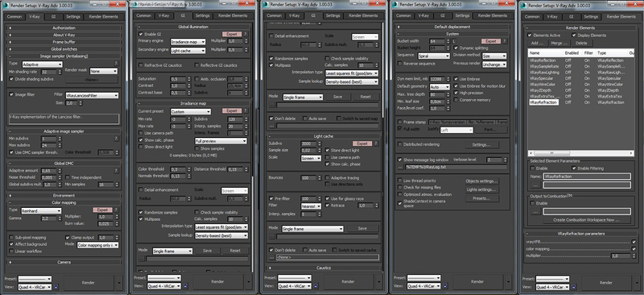Open Sequence 'Spiral' dropdown
Image resolution: width=644 pixels, height=295 pixels.
434,56
